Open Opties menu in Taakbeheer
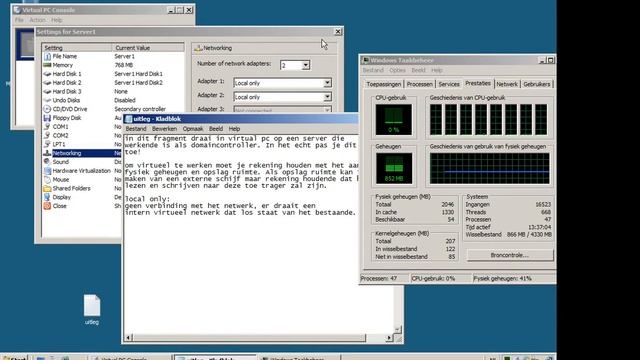 (397, 70)
